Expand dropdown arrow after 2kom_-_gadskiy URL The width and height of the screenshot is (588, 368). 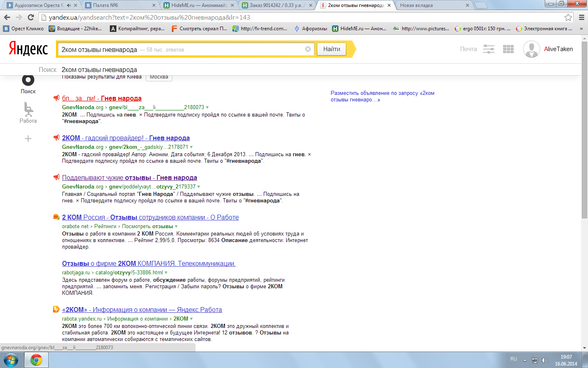pos(192,147)
